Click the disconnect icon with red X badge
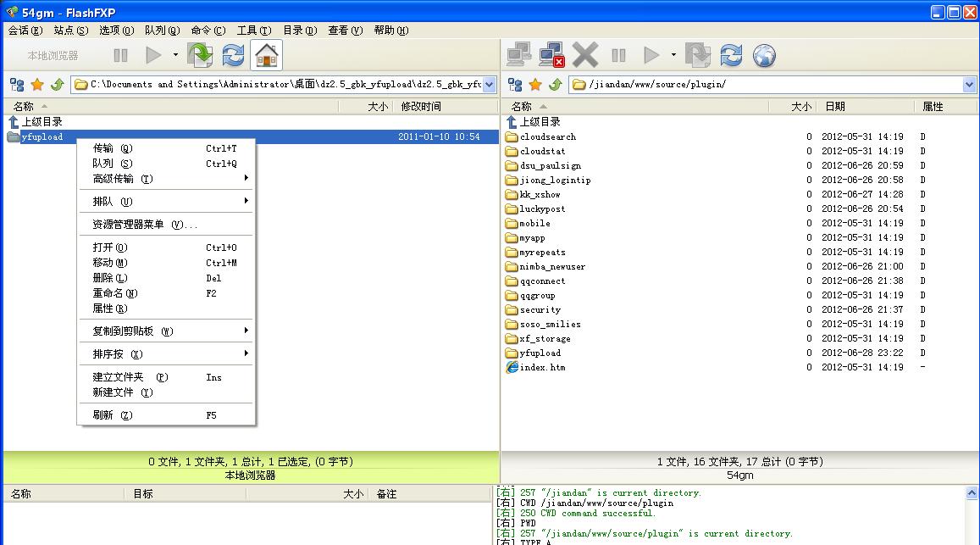This screenshot has height=545, width=980. pyautogui.click(x=552, y=55)
